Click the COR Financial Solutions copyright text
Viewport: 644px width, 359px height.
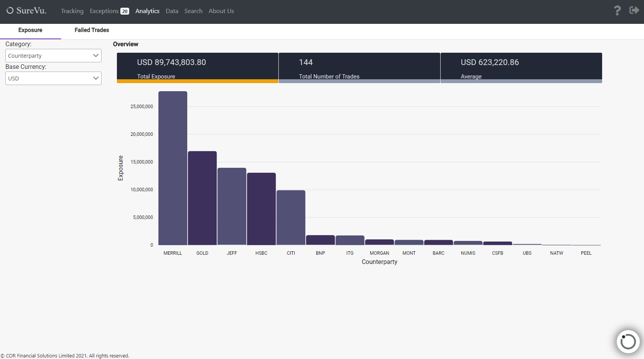pos(65,356)
